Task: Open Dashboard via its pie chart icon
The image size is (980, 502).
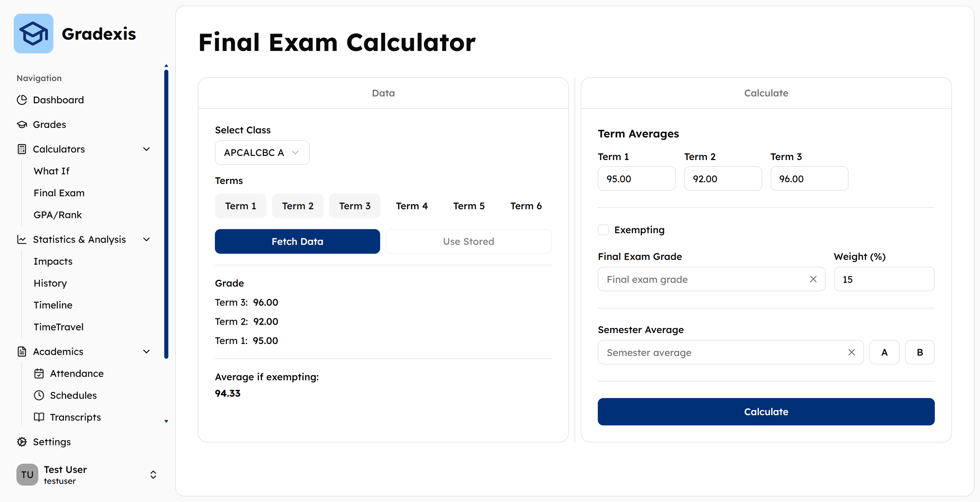Action: coord(22,100)
